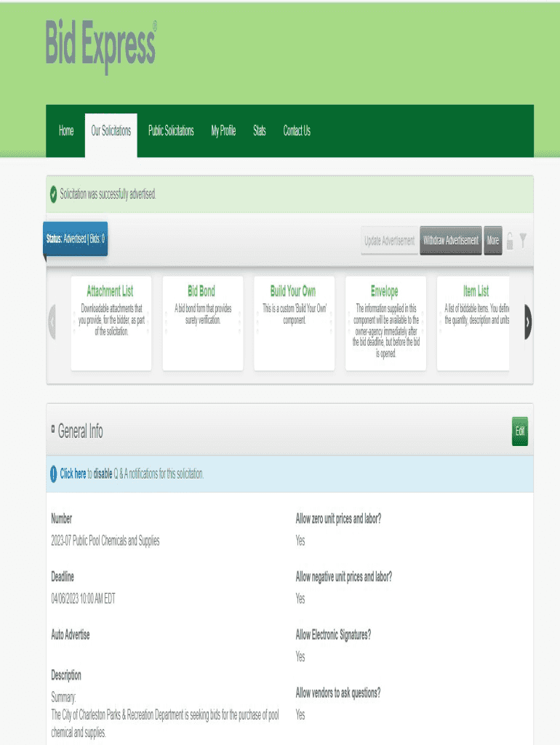Click the green Edit button

(519, 431)
